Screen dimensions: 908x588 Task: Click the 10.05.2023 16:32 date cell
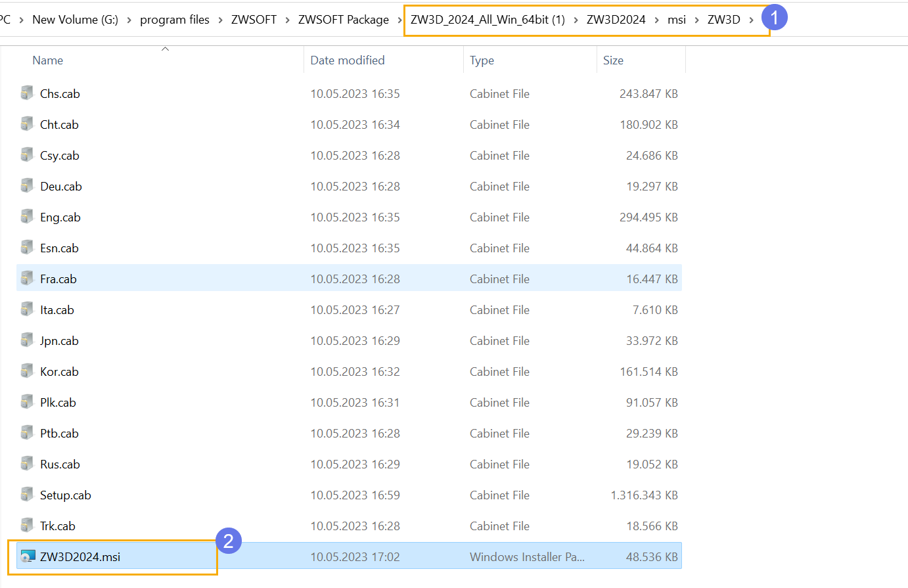(355, 371)
